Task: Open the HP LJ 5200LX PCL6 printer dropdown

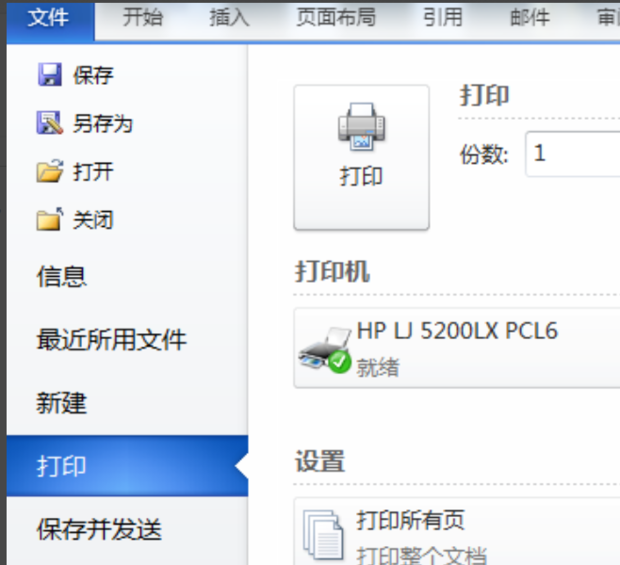Action: pos(457,348)
